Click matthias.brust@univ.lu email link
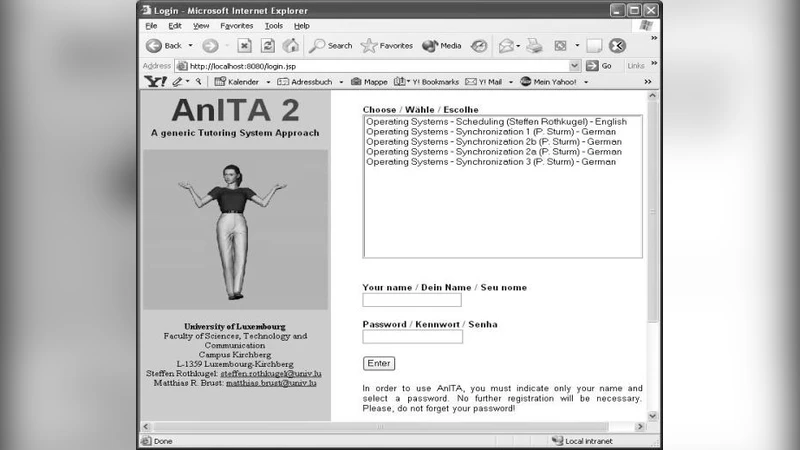This screenshot has height=450, width=800. coord(271,383)
